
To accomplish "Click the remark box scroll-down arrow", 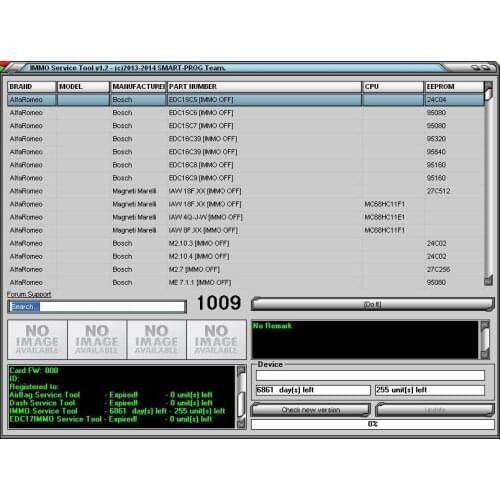I will point(485,354).
